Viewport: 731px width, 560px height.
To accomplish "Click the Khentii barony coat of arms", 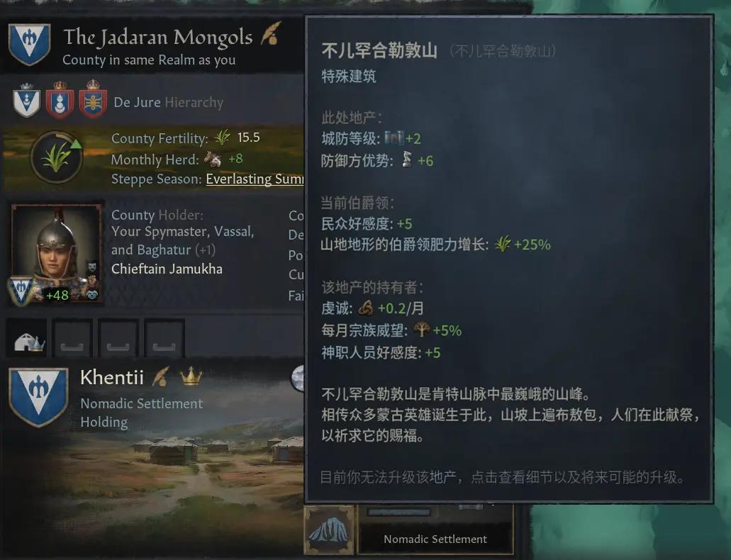I will click(39, 396).
